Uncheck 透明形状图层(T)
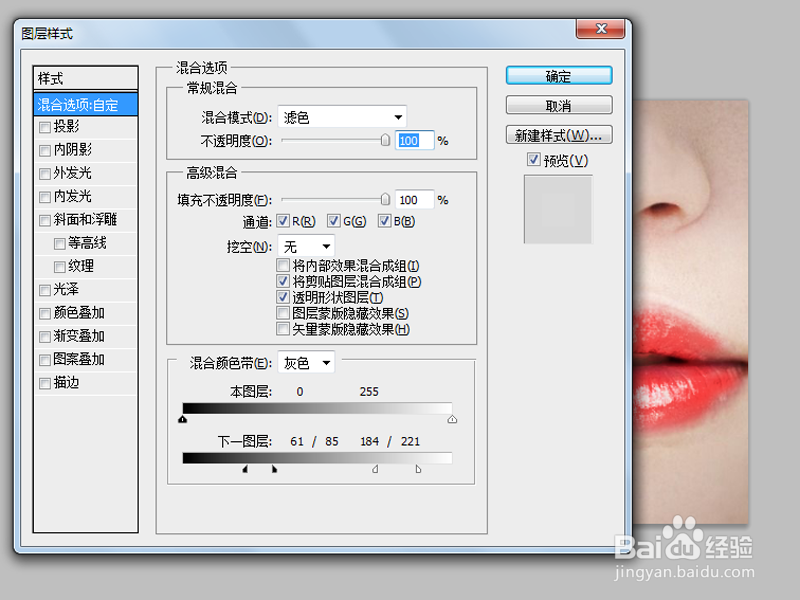The width and height of the screenshot is (800, 600). tap(283, 297)
